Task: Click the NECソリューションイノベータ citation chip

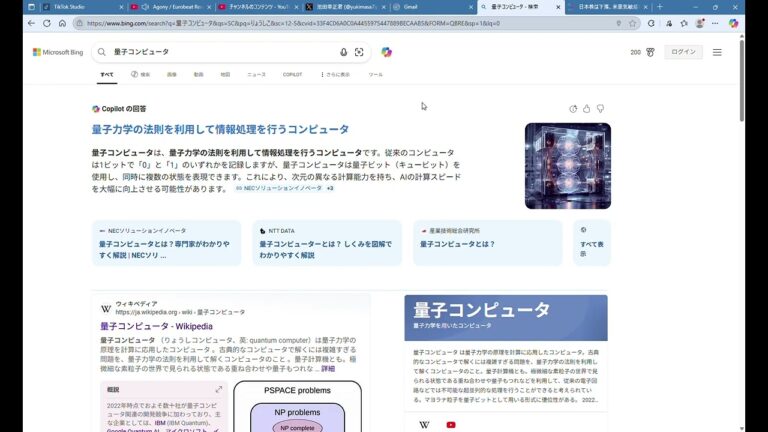Action: click(x=279, y=188)
